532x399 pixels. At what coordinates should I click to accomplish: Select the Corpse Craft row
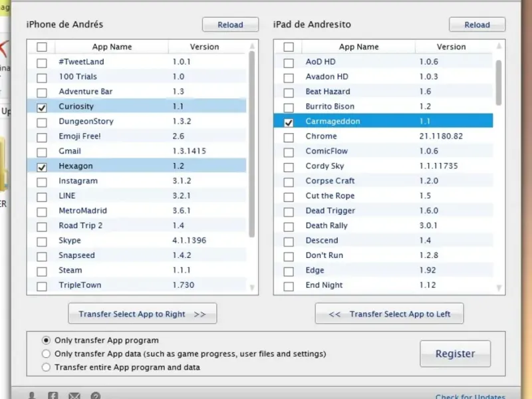coord(384,181)
